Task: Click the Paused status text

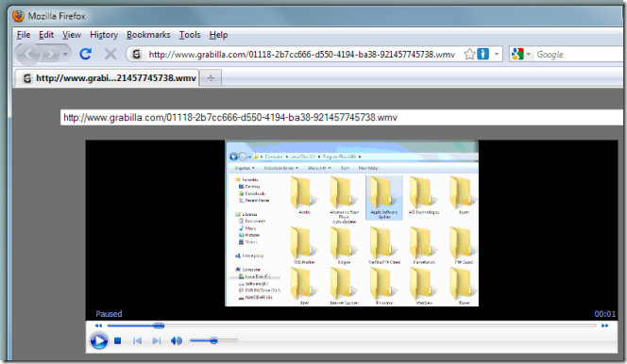Action: click(x=109, y=314)
